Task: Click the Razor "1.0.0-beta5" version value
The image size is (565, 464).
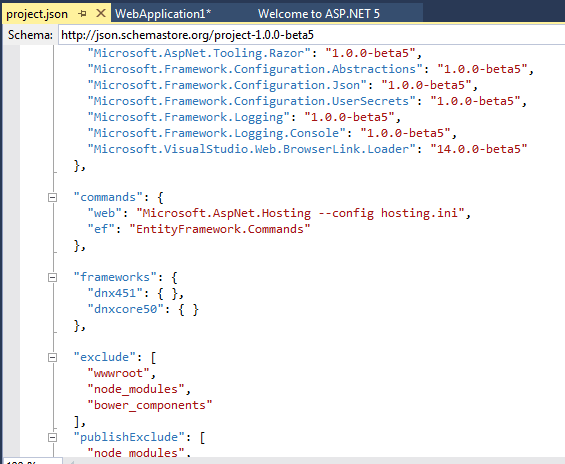Action: coord(370,53)
